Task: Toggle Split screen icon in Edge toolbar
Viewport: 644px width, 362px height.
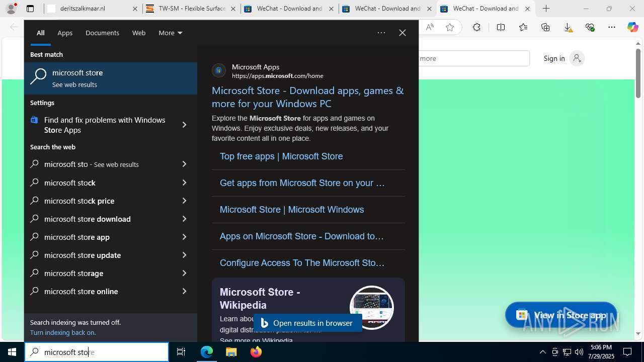Action: tap(501, 27)
